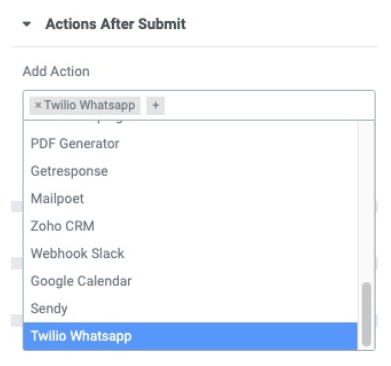Screen dimensions: 391x366
Task: Focus the empty Add Action input area
Action: [269, 105]
